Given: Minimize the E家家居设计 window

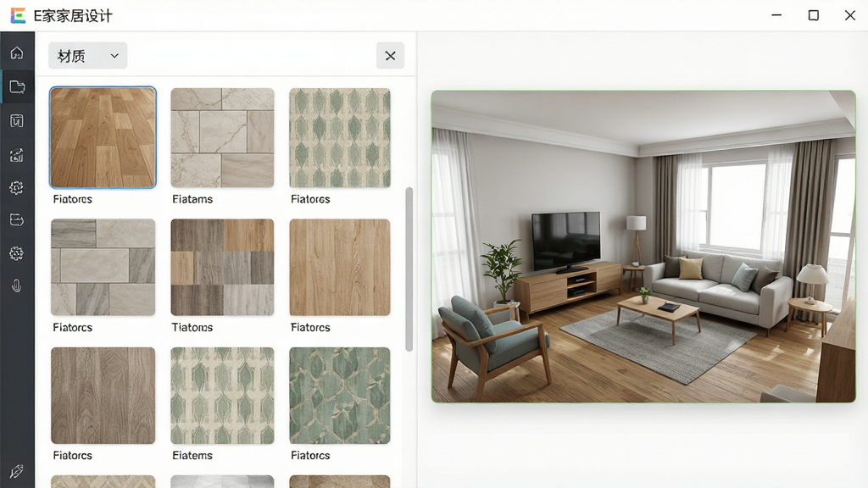Looking at the screenshot, I should pos(776,15).
